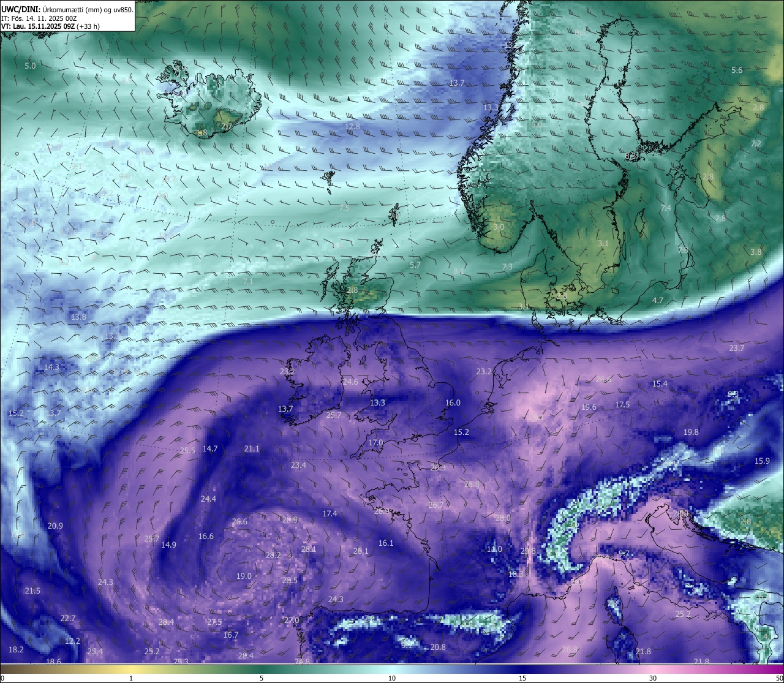Click the '20.8' value over northern Spain
The height and width of the screenshot is (683, 784).
(x=438, y=647)
